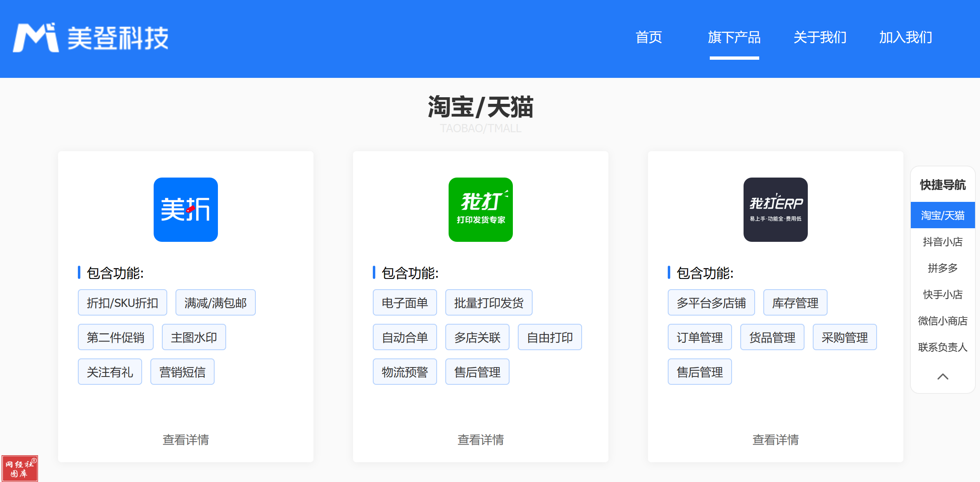Click 售后管理 tag in 我打ERP card
This screenshot has height=482, width=980.
point(700,372)
